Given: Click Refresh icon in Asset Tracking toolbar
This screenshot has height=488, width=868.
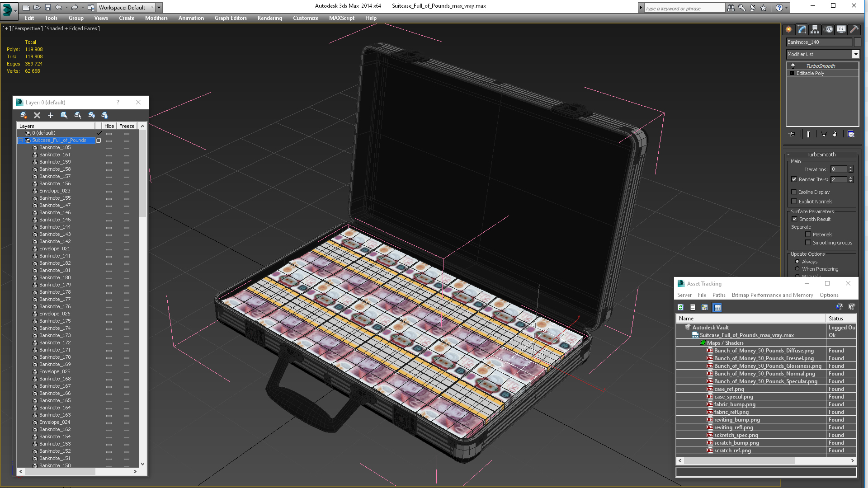Looking at the screenshot, I should tap(680, 307).
